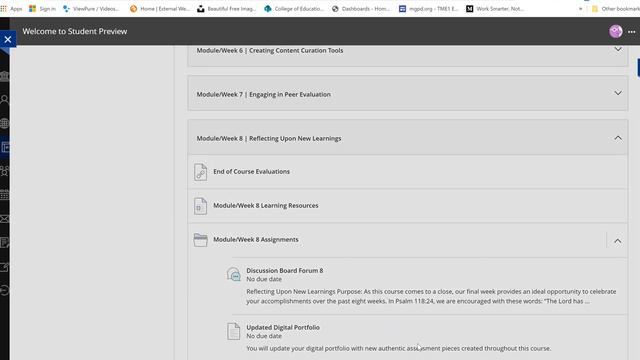The width and height of the screenshot is (640, 360).
Task: Open End of Course Evaluations link
Action: click(251, 172)
